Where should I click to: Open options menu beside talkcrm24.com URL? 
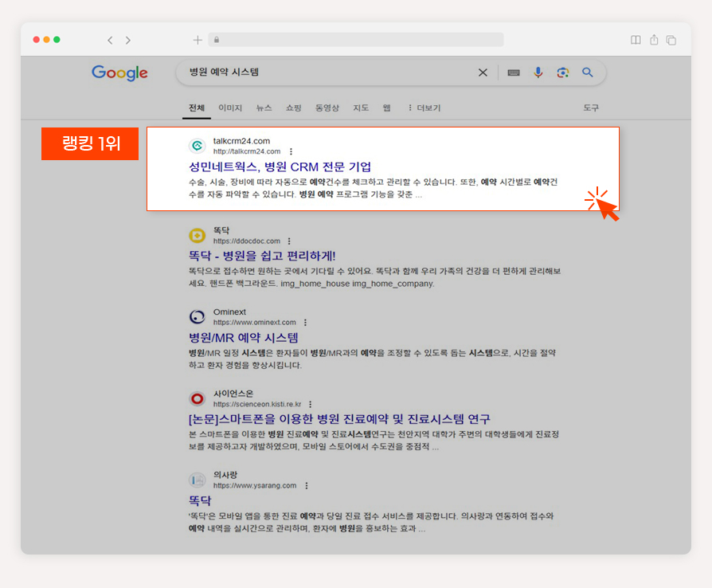tap(291, 151)
